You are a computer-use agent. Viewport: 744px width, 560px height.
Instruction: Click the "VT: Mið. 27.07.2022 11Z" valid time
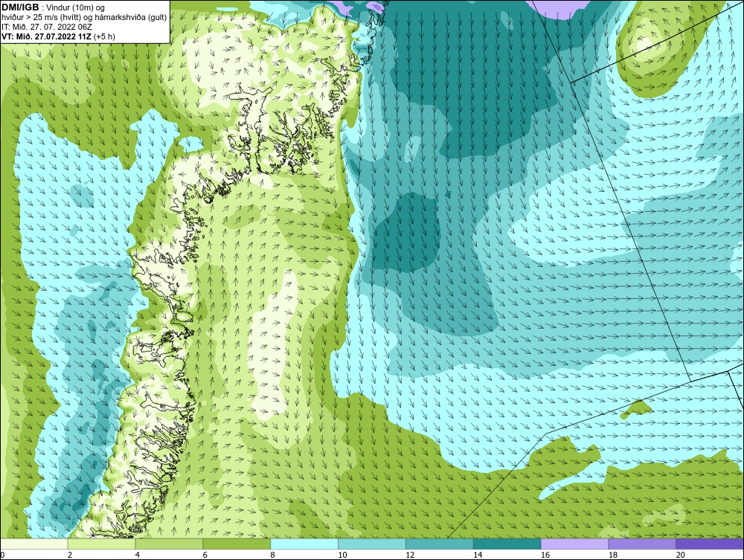(46, 36)
